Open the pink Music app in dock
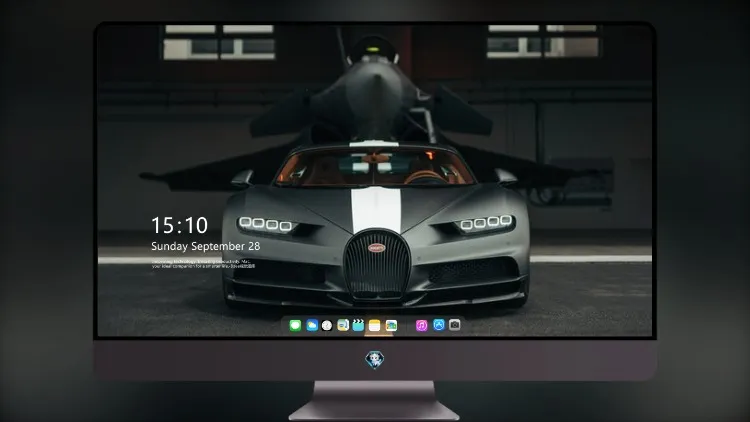The width and height of the screenshot is (750, 422). pos(421,325)
